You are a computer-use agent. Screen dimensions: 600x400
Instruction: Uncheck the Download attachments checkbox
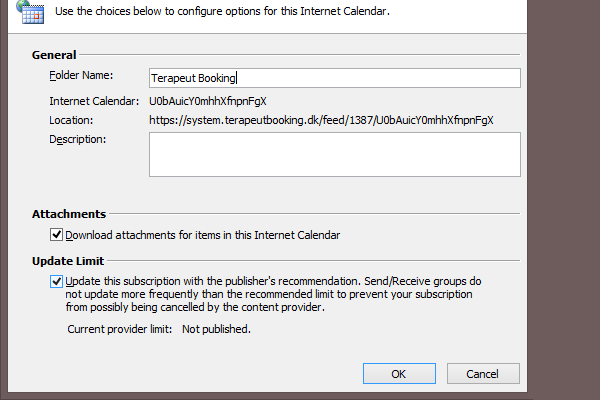pos(56,235)
